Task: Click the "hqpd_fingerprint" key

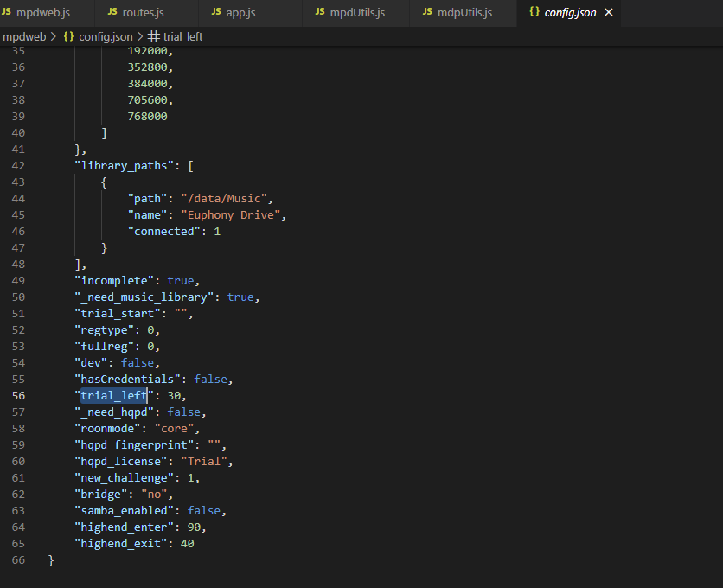Action: [x=134, y=445]
